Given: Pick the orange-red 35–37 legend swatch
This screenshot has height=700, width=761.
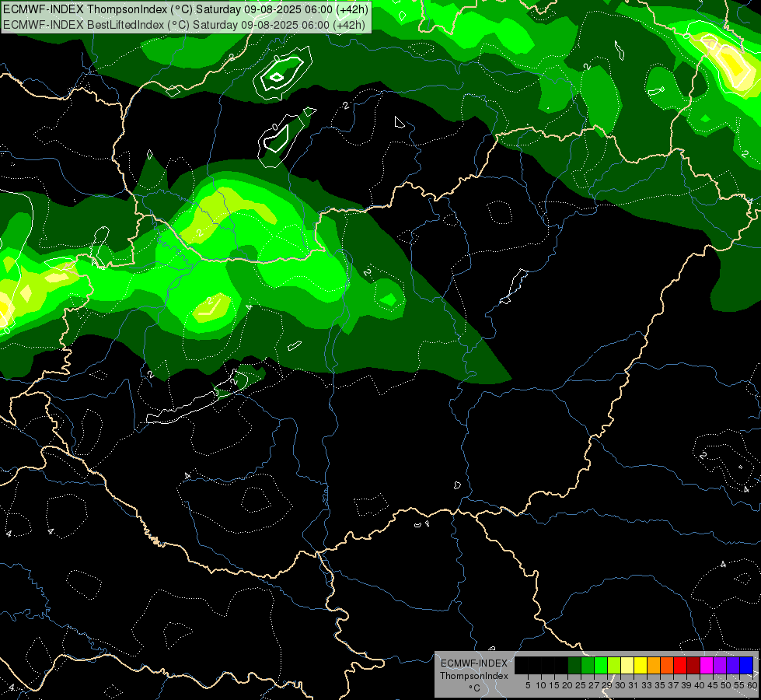Looking at the screenshot, I should 667,665.
